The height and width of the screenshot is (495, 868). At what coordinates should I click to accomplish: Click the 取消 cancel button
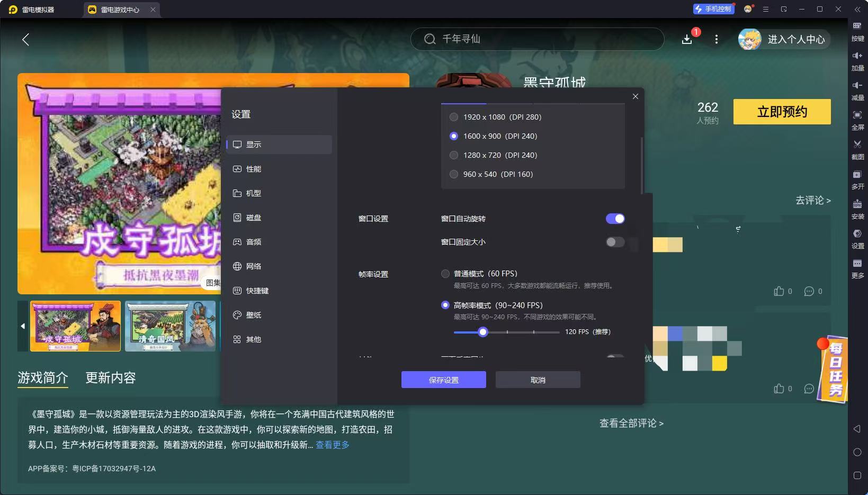click(x=538, y=380)
